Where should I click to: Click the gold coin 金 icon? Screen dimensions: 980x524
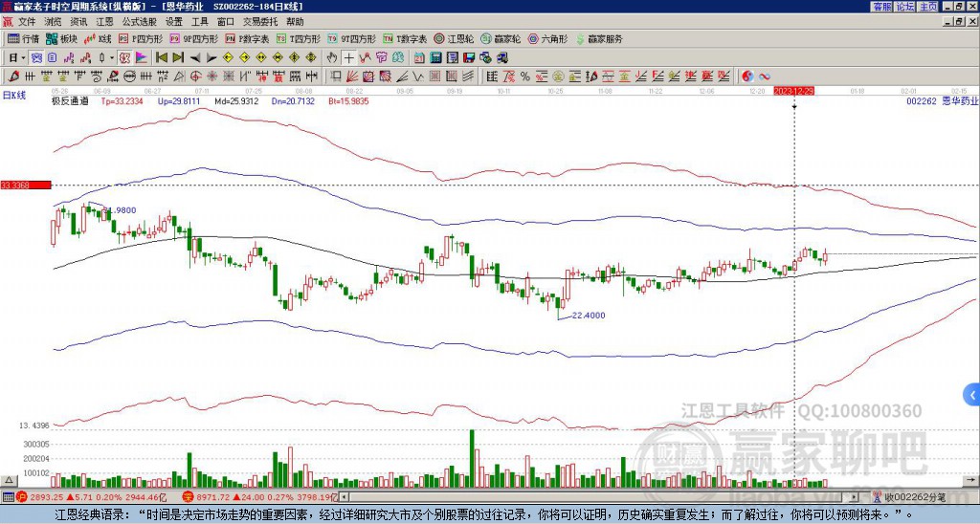point(558,76)
